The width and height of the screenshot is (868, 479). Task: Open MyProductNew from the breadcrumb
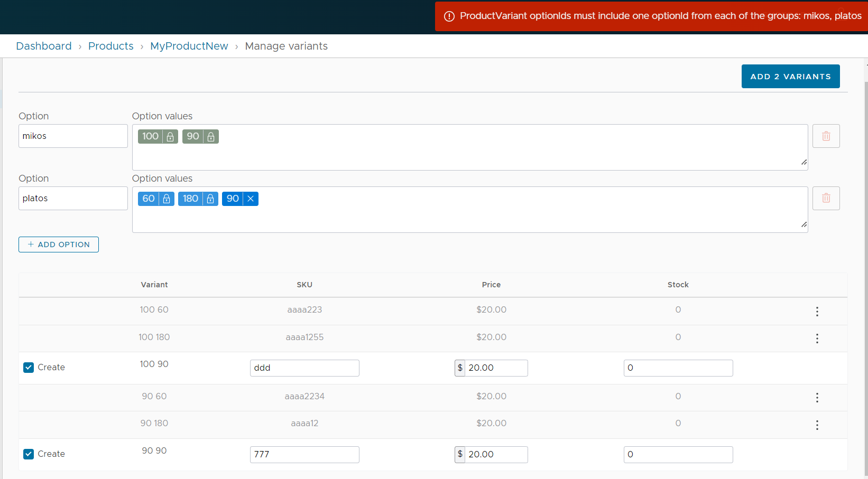coord(189,46)
